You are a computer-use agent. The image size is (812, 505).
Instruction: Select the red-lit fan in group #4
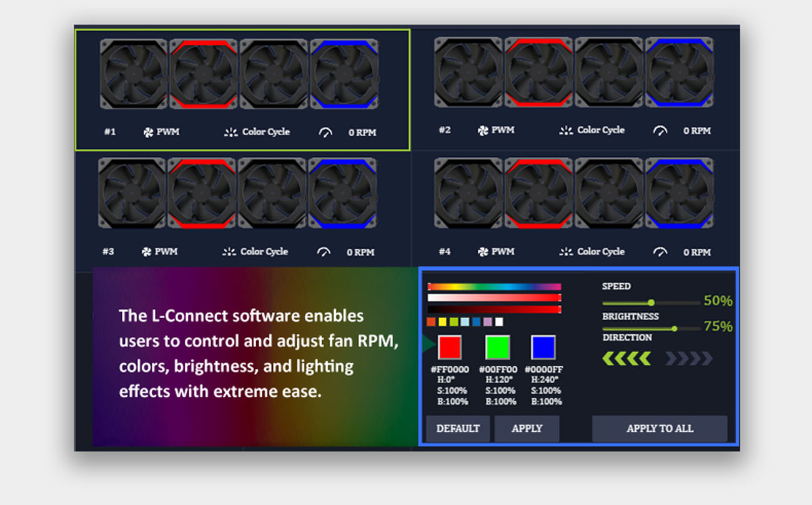[538, 193]
